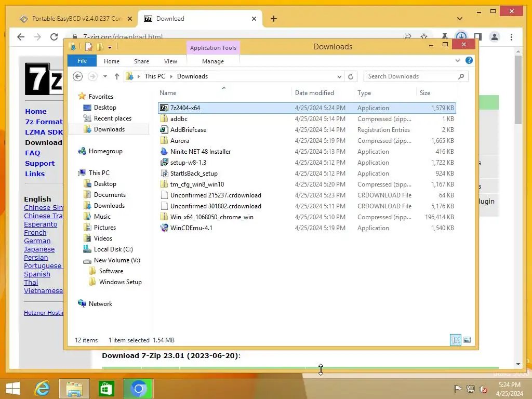532x399 pixels.
Task: Open the Windows Setup folder in tree
Action: (120, 282)
